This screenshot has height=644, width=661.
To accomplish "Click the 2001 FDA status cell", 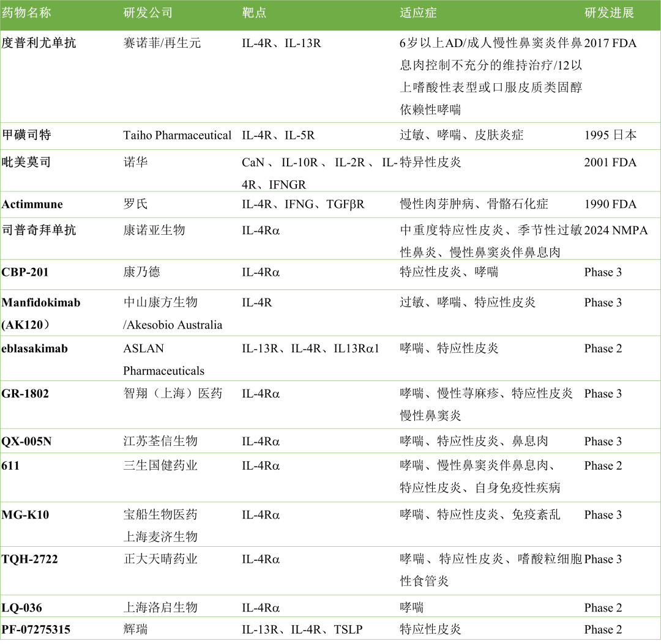I will (610, 162).
